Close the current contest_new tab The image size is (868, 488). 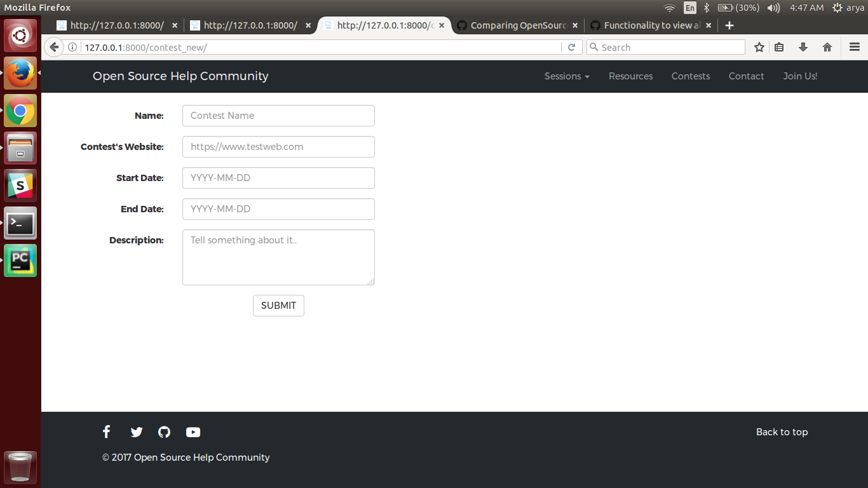[442, 25]
